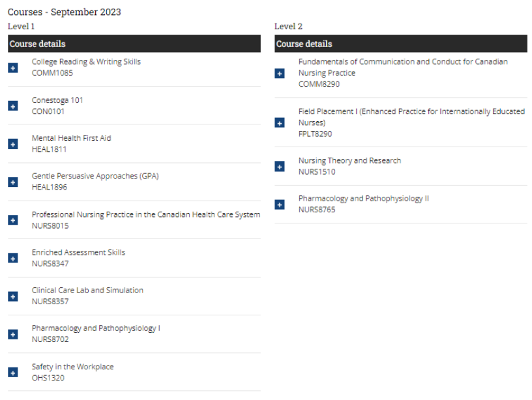Click Professional Nursing Practice course title text
Viewport: 532px width, 400px height.
(145, 214)
